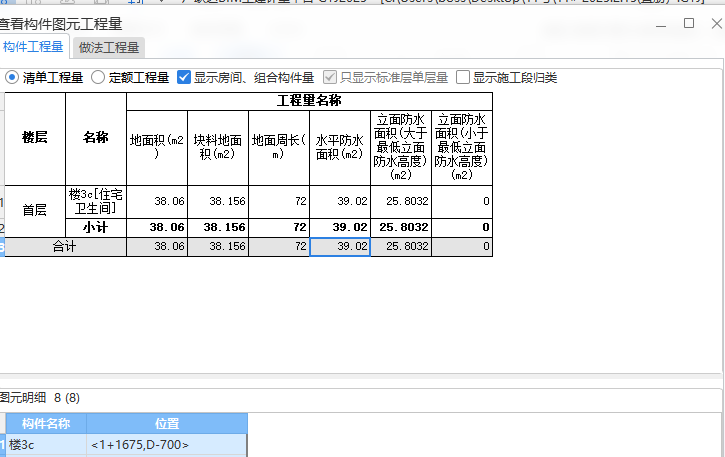Select 38.156 in 楼3c row
This screenshot has height=457, width=725.
pos(218,202)
